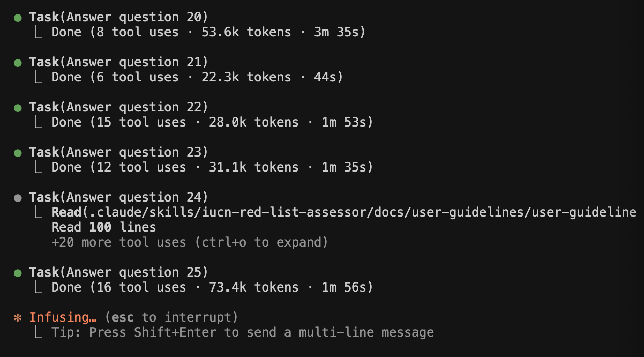Expand the 'Answer question 20' task entry
The image size is (644, 357).
click(x=118, y=17)
